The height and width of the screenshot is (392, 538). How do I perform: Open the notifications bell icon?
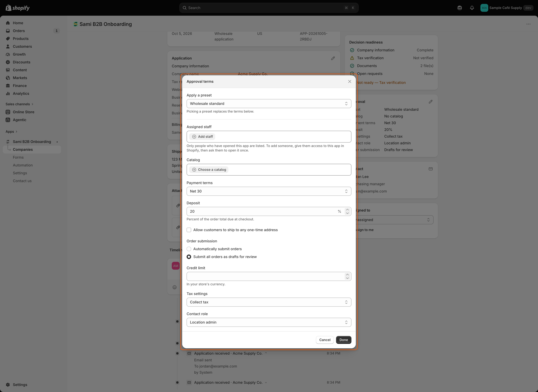(472, 8)
